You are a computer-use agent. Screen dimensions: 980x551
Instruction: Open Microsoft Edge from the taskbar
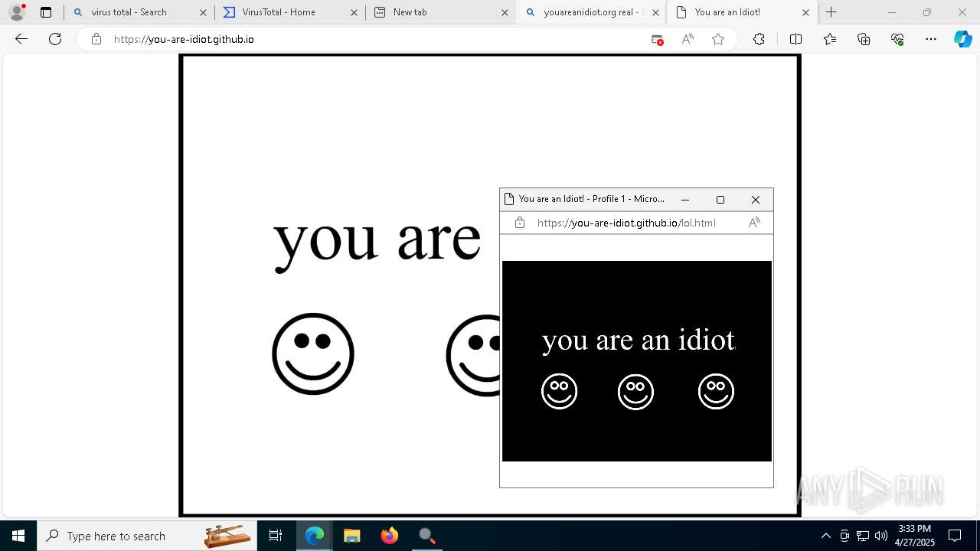pos(315,536)
